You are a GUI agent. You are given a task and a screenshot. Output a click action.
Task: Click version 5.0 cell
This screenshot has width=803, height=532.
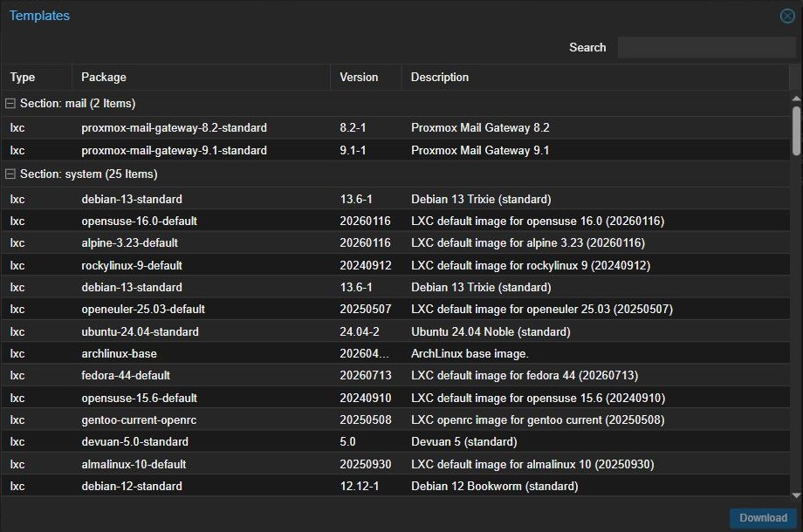point(347,441)
